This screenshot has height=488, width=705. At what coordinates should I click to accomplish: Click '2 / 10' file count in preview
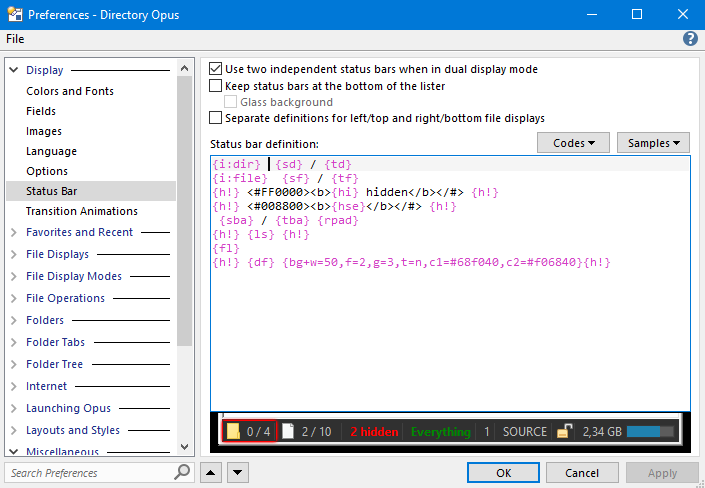pyautogui.click(x=317, y=432)
